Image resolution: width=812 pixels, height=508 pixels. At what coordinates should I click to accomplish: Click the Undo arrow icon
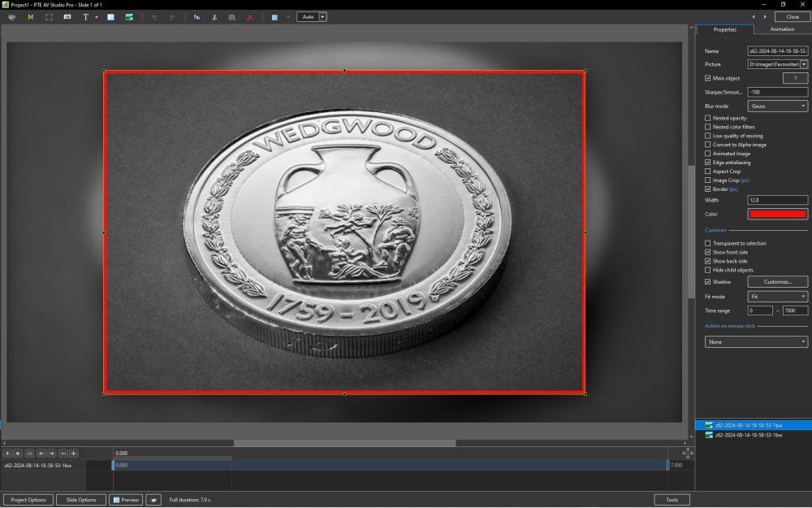click(x=153, y=16)
